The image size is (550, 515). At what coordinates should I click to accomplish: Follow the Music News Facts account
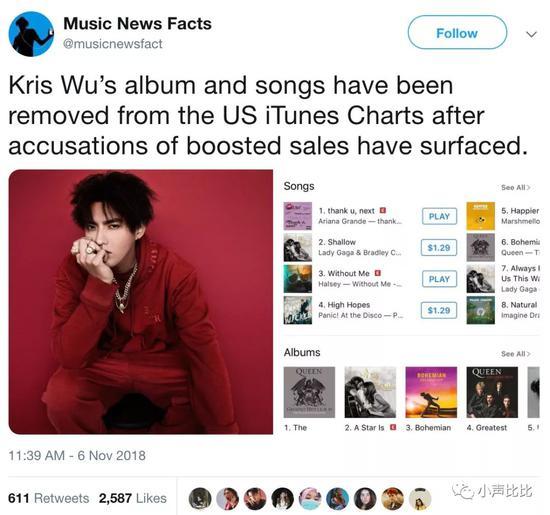(x=457, y=33)
